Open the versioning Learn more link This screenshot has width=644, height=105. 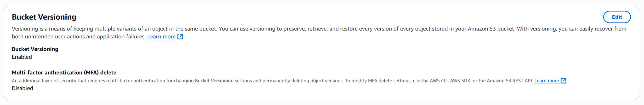tap(161, 37)
